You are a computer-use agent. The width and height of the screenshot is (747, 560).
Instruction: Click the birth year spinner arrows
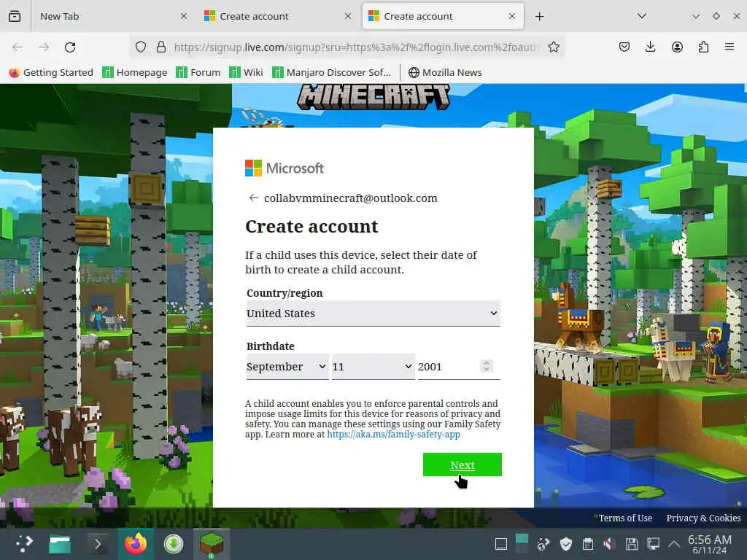pyautogui.click(x=487, y=366)
